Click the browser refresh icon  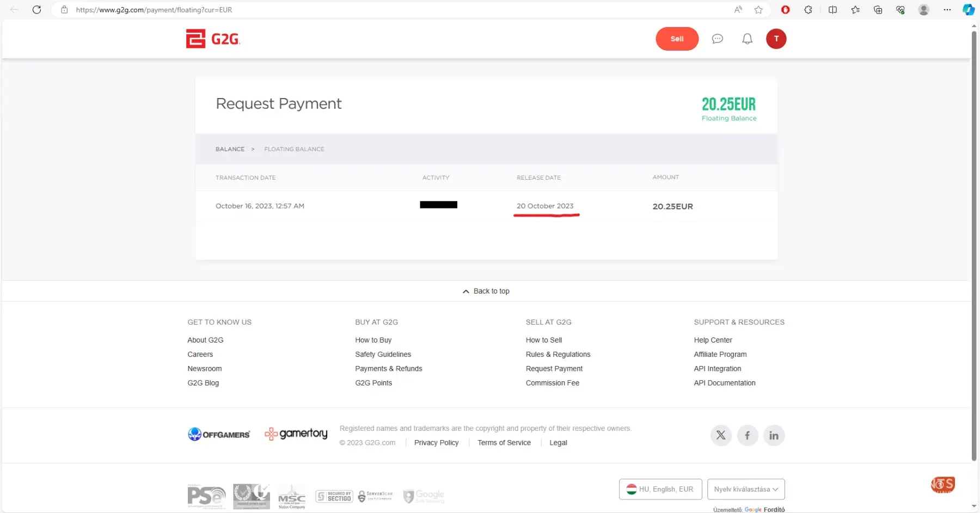[x=36, y=10]
